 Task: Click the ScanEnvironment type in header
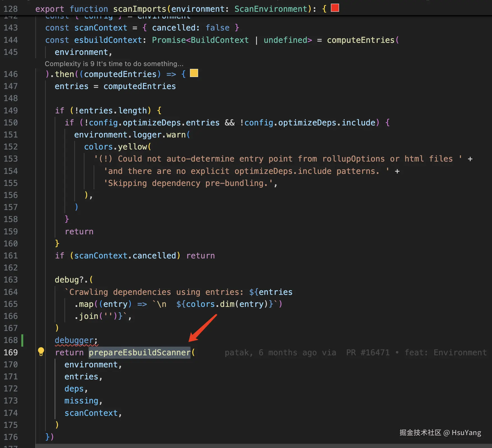click(271, 9)
